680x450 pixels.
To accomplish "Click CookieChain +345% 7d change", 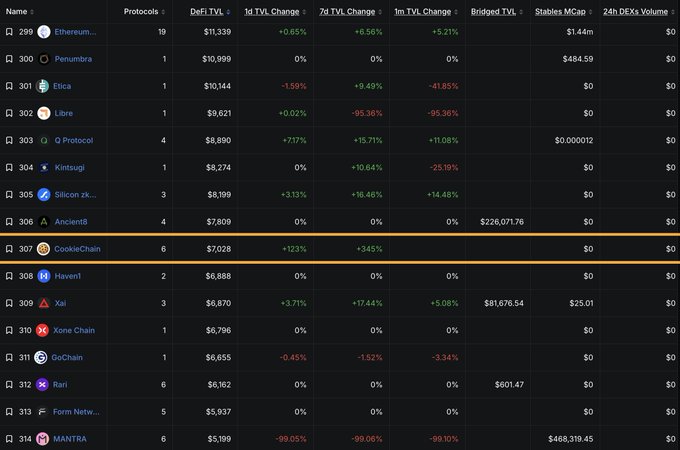I will [x=369, y=249].
